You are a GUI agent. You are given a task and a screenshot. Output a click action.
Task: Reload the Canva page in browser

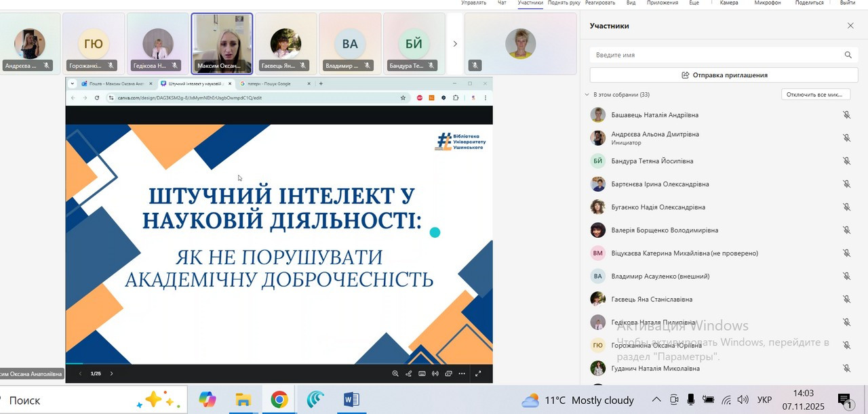(97, 98)
